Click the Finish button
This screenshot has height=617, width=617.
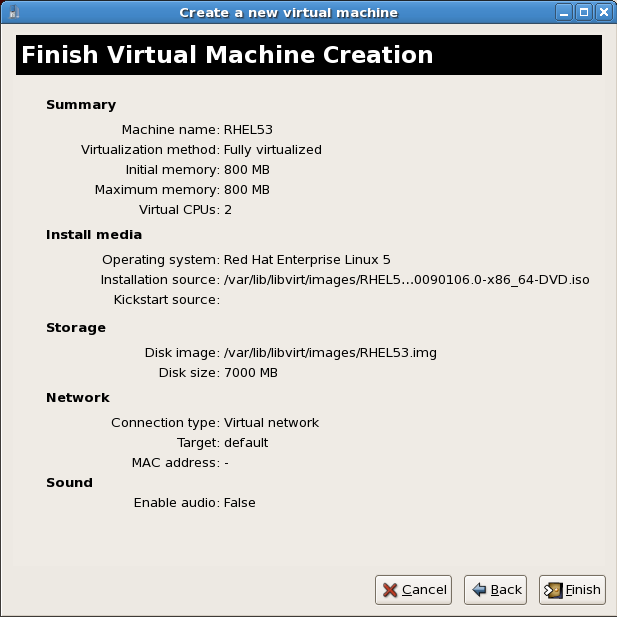pos(572,590)
